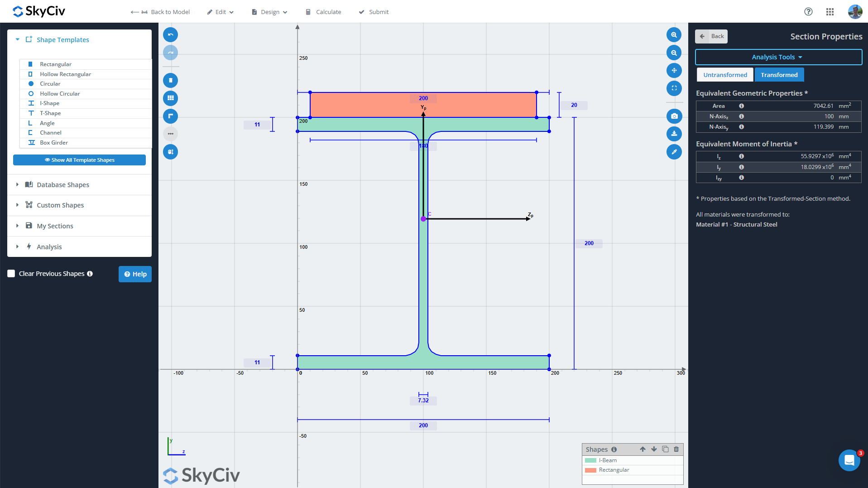Open the chat support bubble

click(849, 460)
